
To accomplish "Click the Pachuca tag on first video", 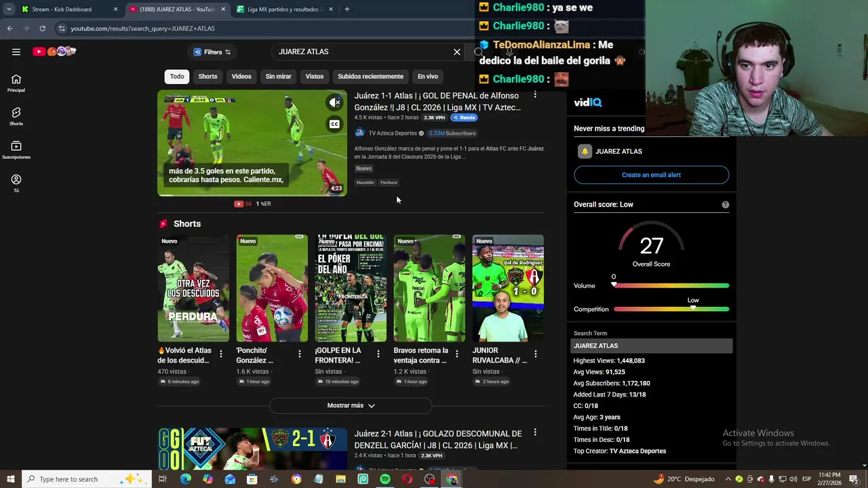I will [389, 182].
